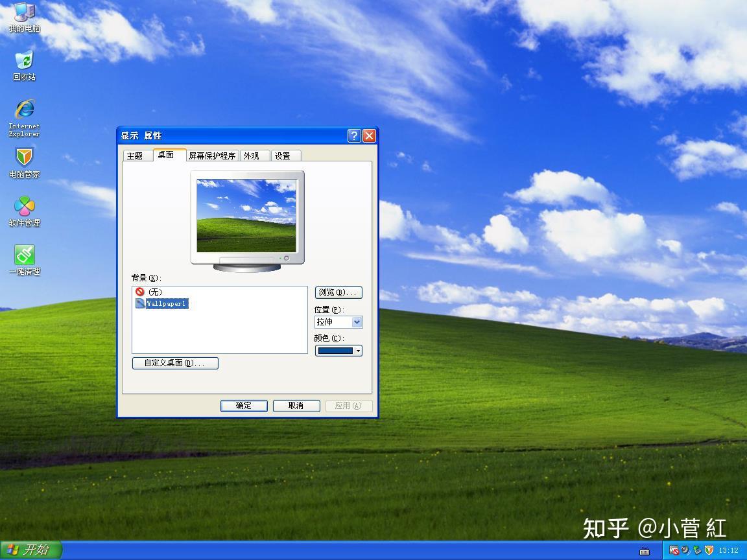Viewport: 747px width, 560px height.
Task: Click the VM tools disabled tray icon
Action: tap(674, 550)
